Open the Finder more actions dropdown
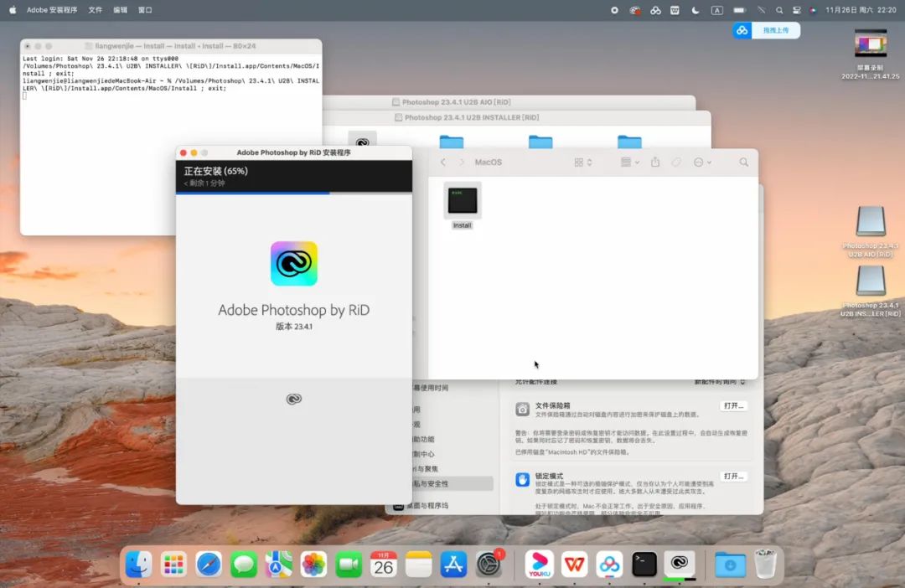Viewport: 905px width, 588px height. point(702,162)
